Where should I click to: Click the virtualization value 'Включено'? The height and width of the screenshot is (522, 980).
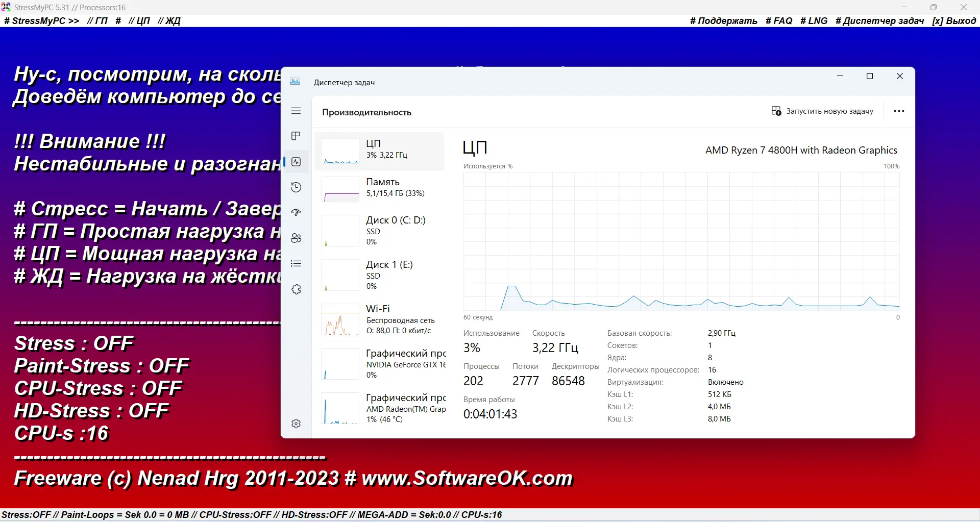click(x=726, y=382)
